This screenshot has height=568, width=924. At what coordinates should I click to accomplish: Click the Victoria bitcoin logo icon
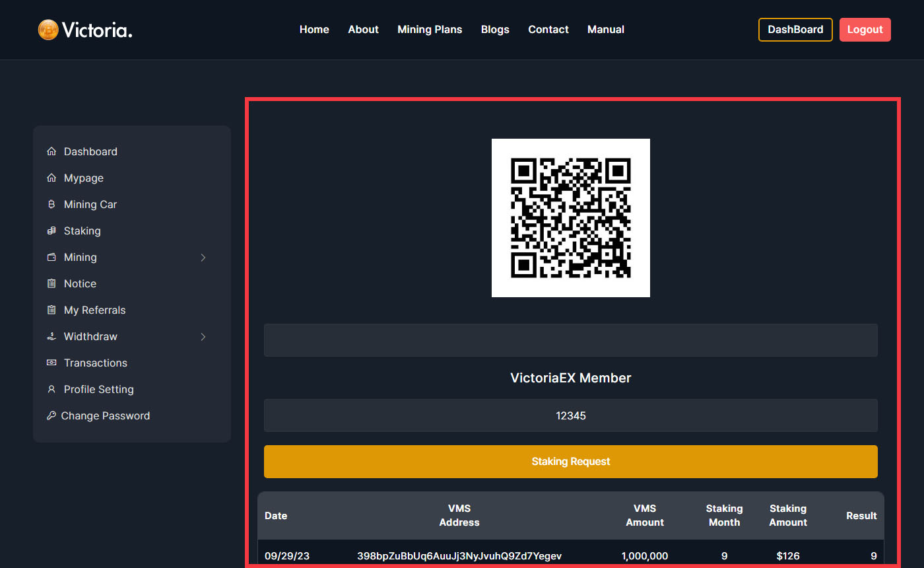(48, 30)
